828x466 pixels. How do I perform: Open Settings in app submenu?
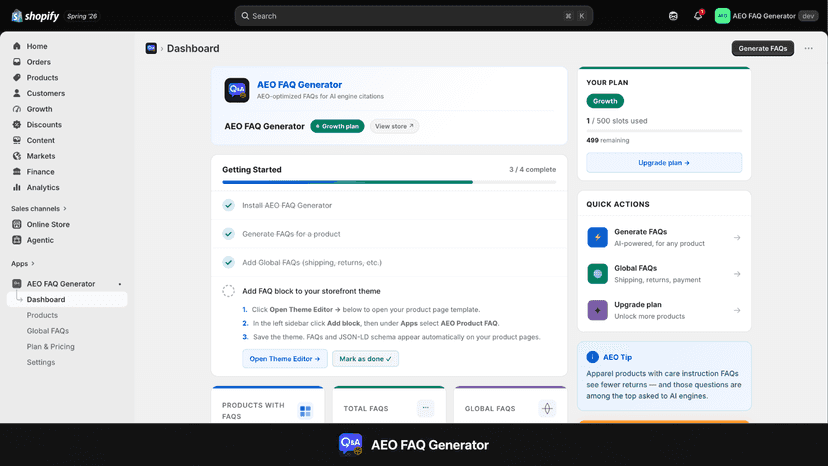point(41,362)
